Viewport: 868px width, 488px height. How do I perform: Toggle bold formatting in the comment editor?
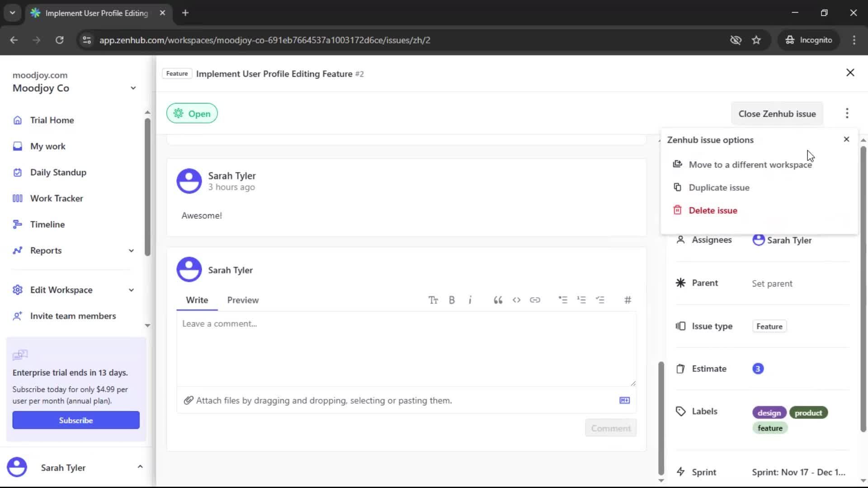pyautogui.click(x=452, y=300)
